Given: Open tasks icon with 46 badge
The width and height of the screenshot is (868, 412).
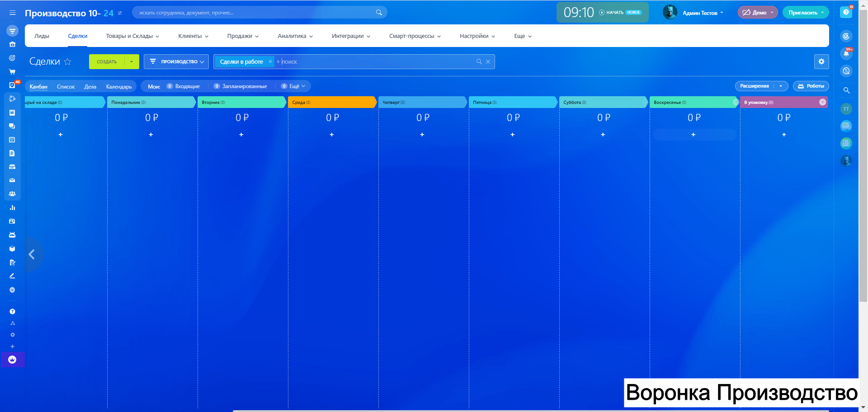Looking at the screenshot, I should click(12, 85).
